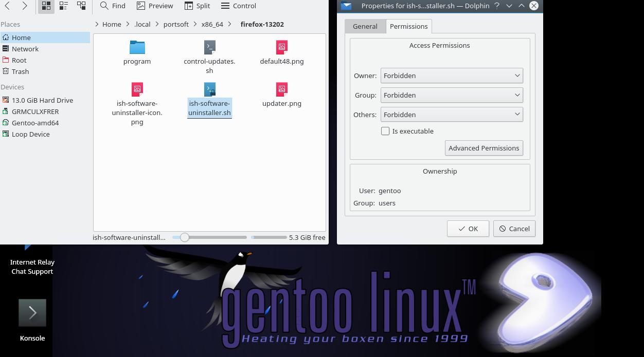Screen dimensions: 644x357
Task: Click the free space bar in status bar
Action: pyautogui.click(x=269, y=237)
